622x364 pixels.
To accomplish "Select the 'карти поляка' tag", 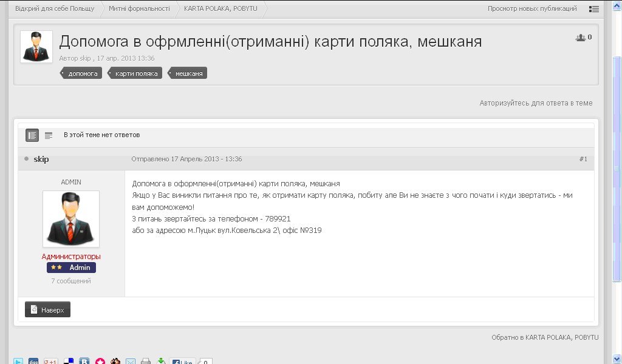I will 137,73.
